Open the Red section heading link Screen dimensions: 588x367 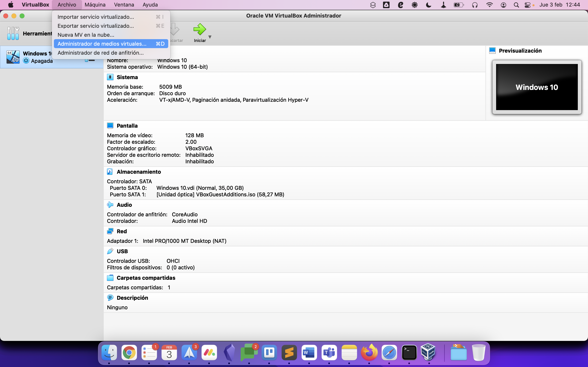[x=121, y=231]
